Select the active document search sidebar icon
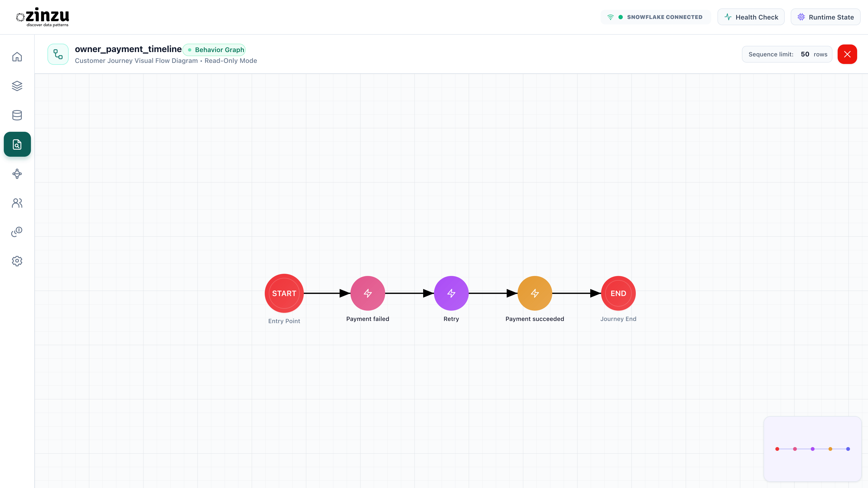868x488 pixels. click(x=17, y=144)
